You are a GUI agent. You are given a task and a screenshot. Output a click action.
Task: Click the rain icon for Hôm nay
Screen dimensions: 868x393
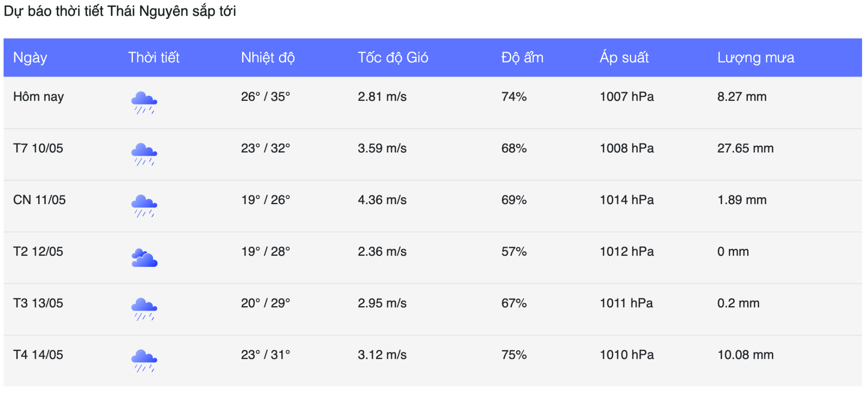[x=144, y=102]
